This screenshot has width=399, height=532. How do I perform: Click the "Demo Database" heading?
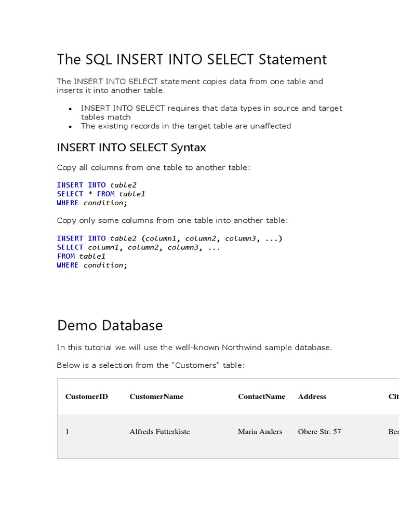pos(110,326)
